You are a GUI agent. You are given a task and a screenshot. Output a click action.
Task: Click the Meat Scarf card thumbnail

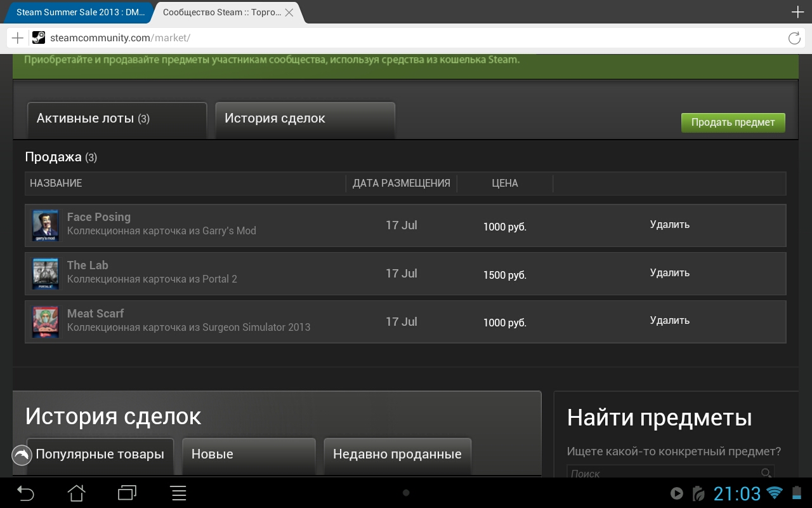pos(45,322)
